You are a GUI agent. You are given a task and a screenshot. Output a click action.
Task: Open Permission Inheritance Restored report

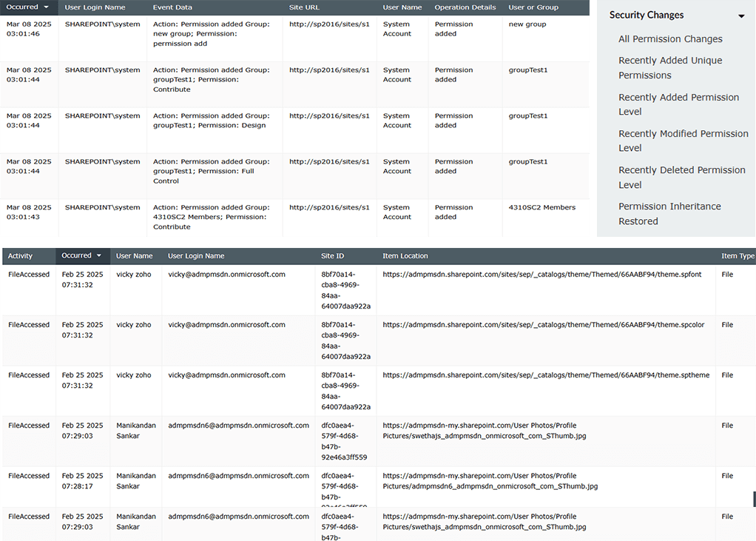pos(669,214)
